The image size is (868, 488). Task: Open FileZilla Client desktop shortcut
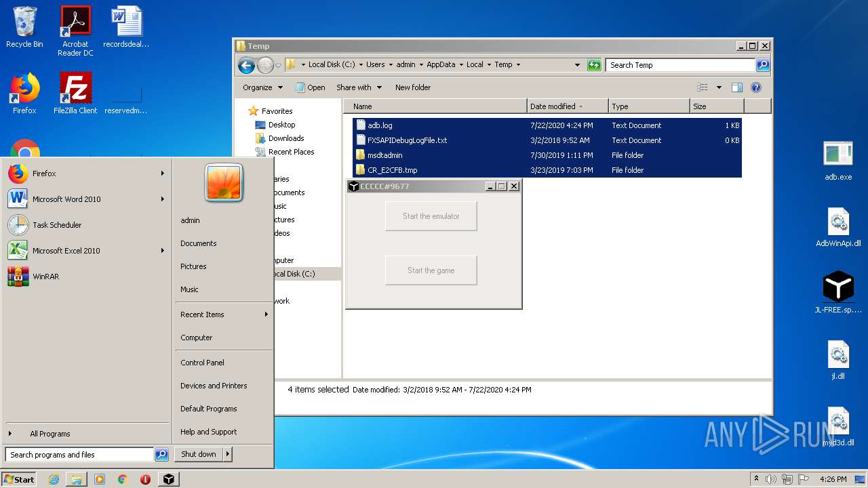[75, 94]
